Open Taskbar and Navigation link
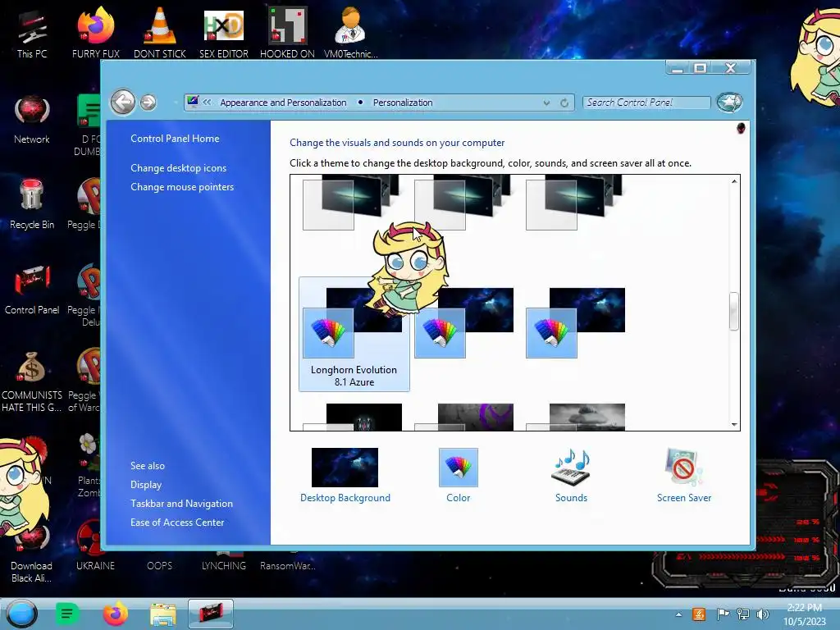840x630 pixels. tap(181, 503)
